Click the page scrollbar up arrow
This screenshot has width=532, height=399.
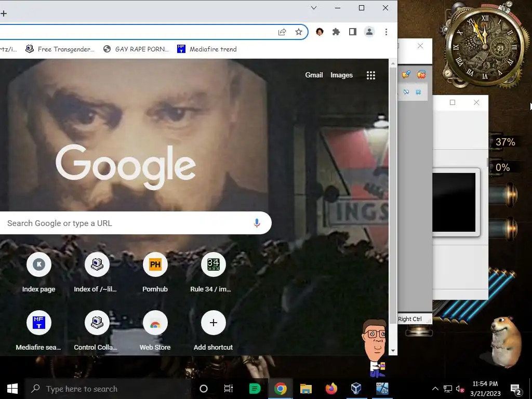[393, 63]
